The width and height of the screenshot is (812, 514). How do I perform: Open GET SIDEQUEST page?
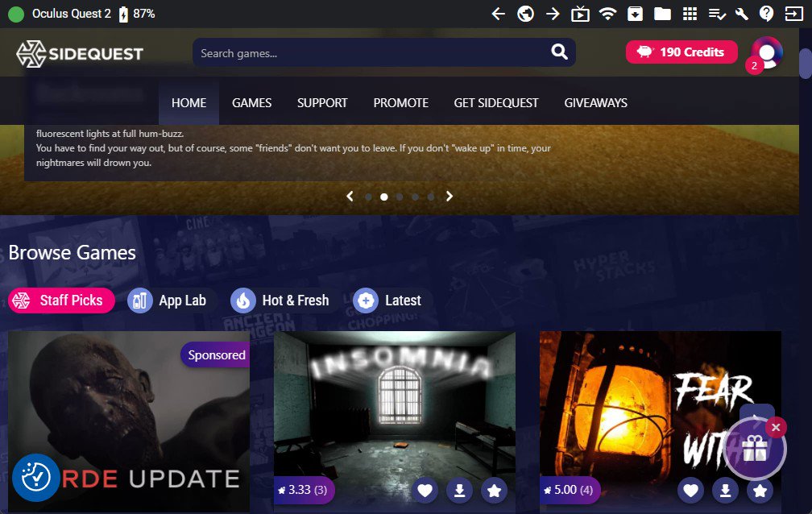click(496, 102)
